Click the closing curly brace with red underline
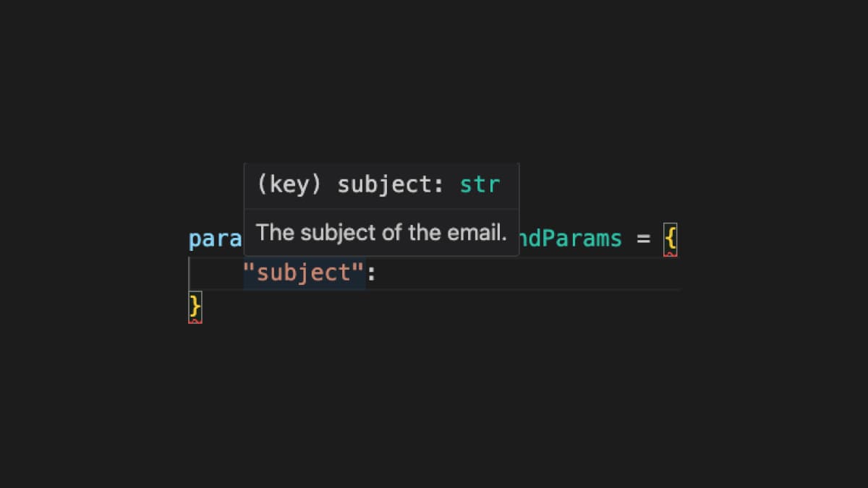 click(194, 306)
